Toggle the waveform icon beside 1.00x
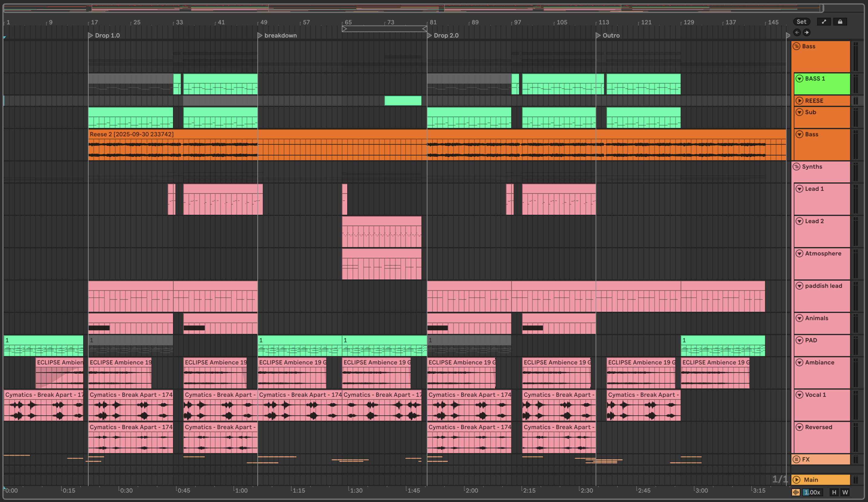The image size is (868, 502). click(x=796, y=492)
